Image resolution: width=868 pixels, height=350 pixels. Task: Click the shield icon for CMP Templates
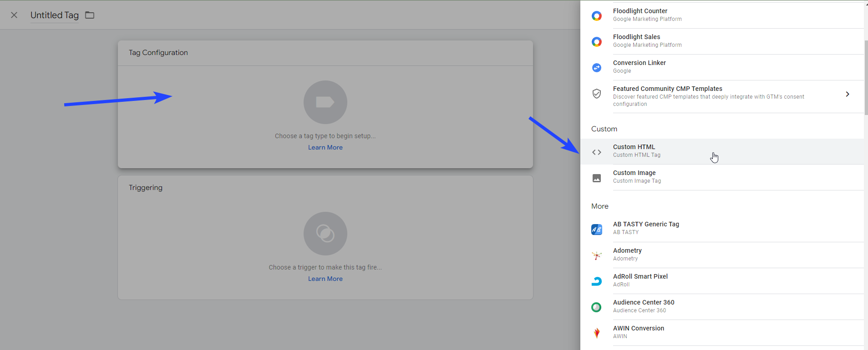pyautogui.click(x=597, y=94)
